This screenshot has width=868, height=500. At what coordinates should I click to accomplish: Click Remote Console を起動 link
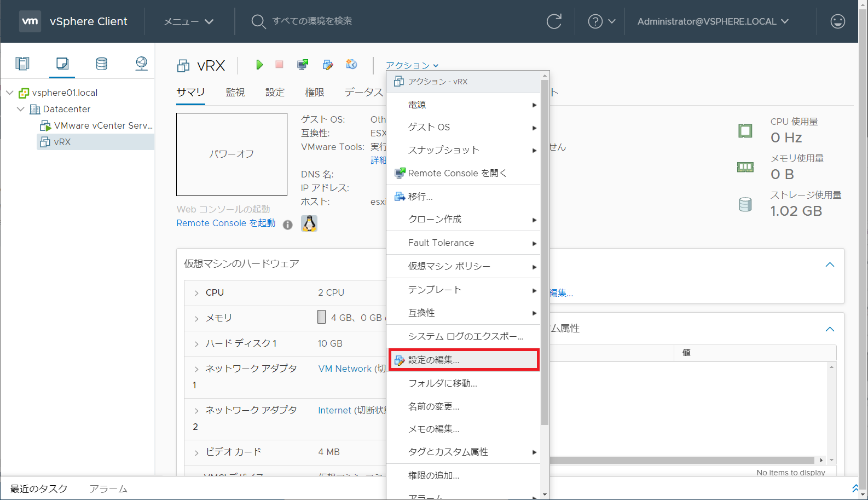tap(226, 223)
